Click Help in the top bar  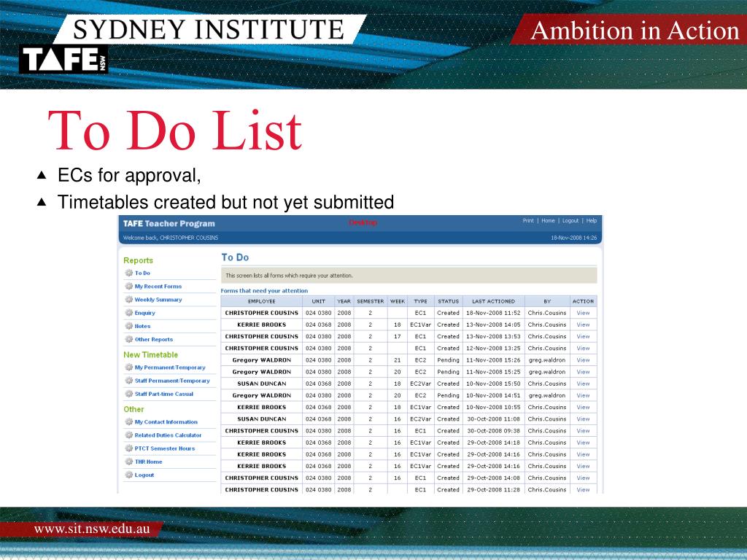(591, 221)
